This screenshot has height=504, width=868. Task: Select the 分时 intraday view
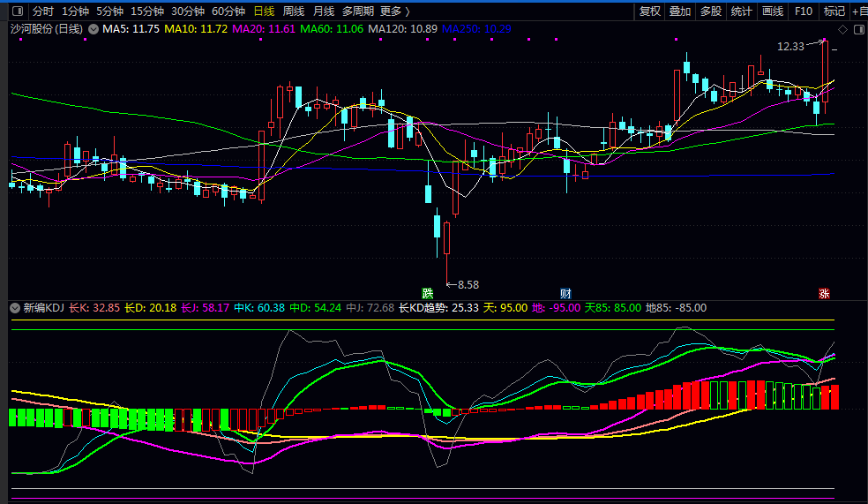(43, 11)
